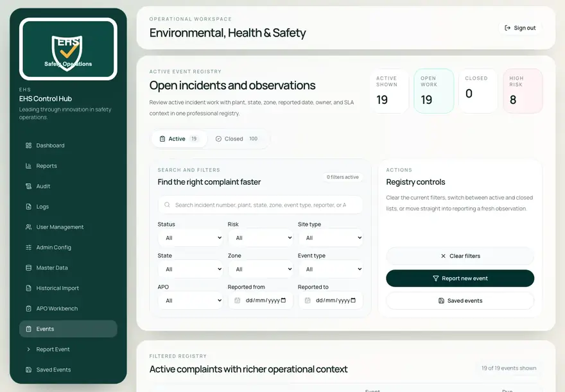Click the Closed stat card showing 0
Viewport: 565px width, 392px height.
tap(478, 91)
